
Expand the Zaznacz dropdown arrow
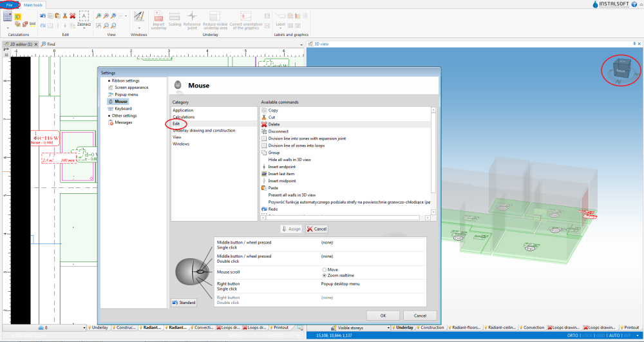[x=84, y=28]
